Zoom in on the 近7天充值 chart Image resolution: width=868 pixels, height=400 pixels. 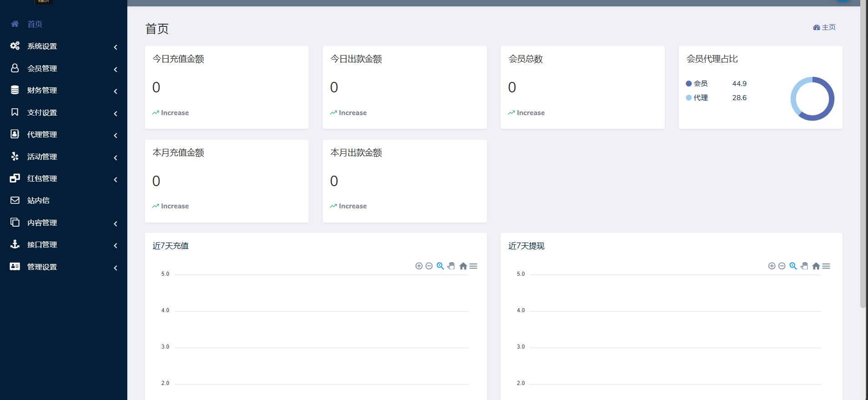(419, 266)
